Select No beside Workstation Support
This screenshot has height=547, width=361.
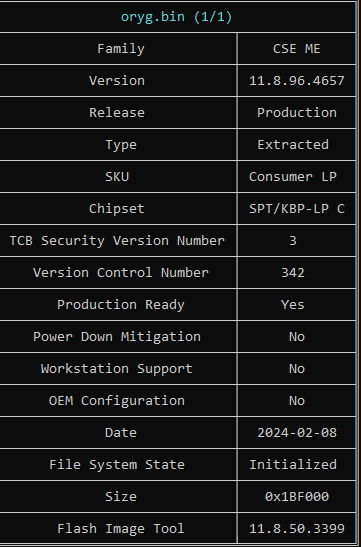[x=297, y=369]
